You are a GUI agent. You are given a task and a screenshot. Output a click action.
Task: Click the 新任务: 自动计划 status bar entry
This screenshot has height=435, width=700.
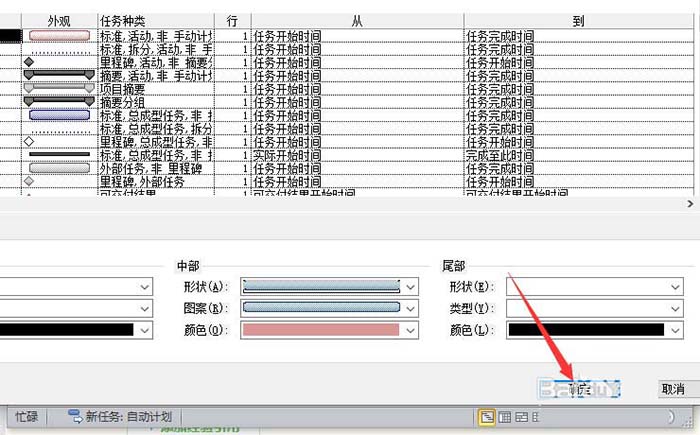[120, 417]
